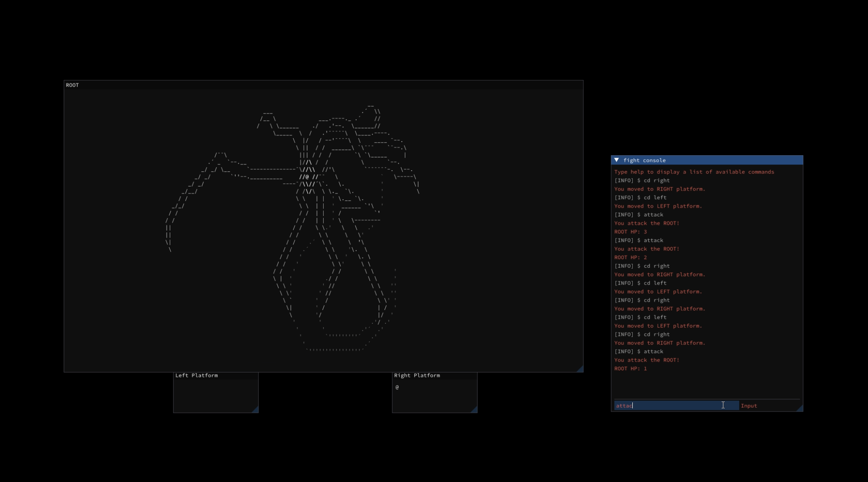This screenshot has width=868, height=482.
Task: Collapse the fight console triangle
Action: coord(616,160)
